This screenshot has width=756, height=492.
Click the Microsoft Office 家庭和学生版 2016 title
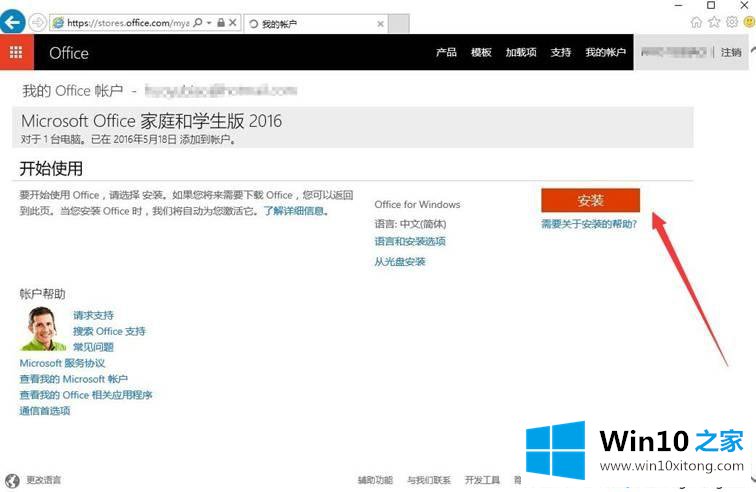pyautogui.click(x=151, y=121)
